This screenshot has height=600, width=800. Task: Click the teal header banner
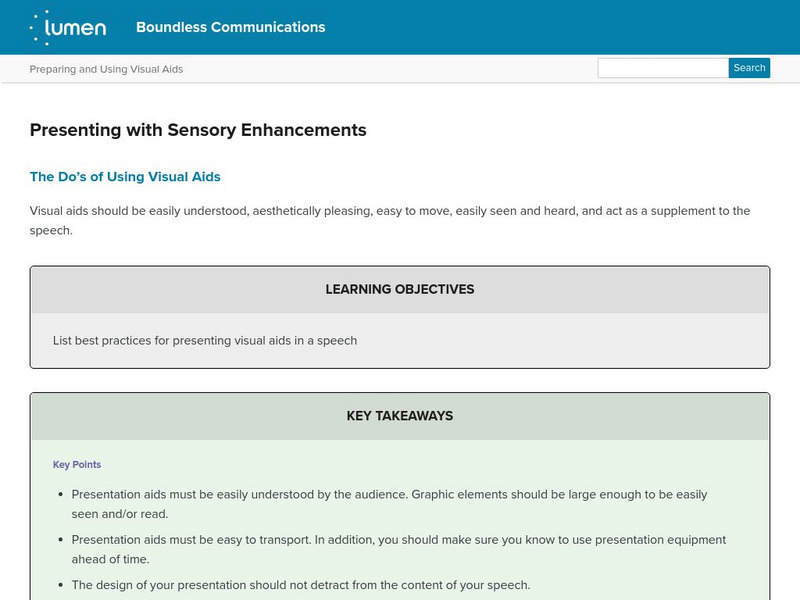(x=400, y=27)
